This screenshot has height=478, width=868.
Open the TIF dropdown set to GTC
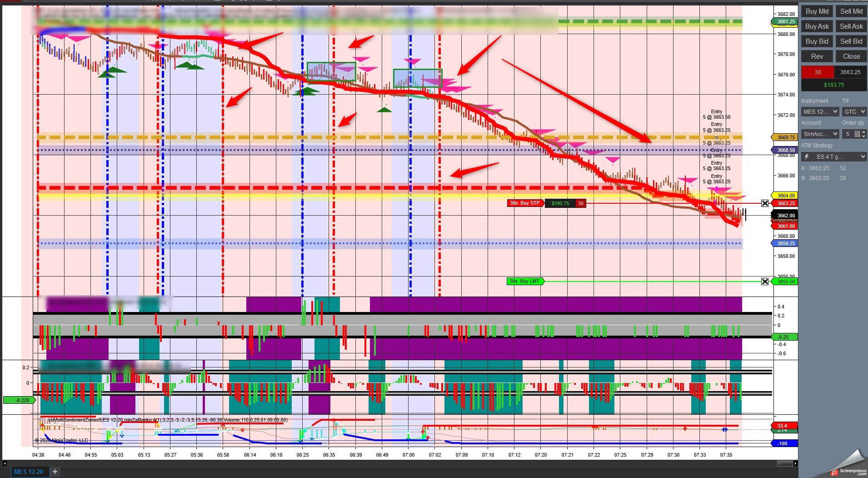(854, 112)
